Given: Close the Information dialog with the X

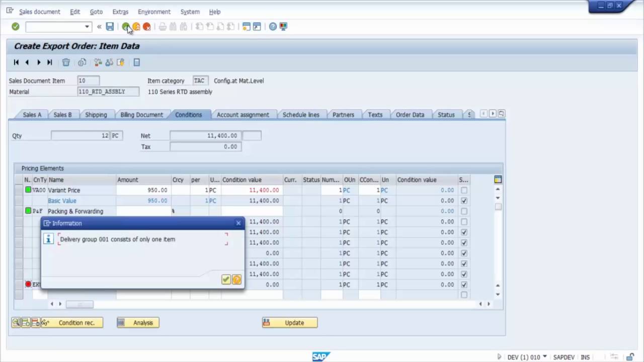Looking at the screenshot, I should tap(238, 223).
